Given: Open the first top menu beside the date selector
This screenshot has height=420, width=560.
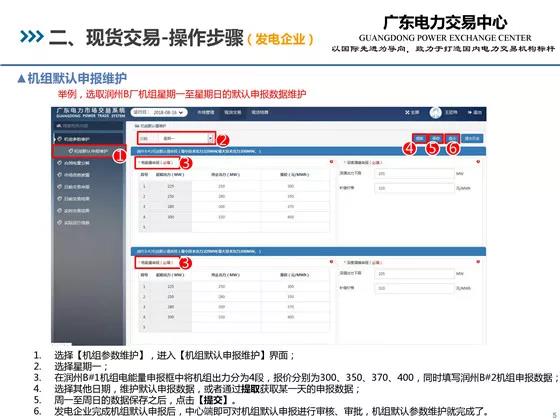Looking at the screenshot, I should point(206,112).
